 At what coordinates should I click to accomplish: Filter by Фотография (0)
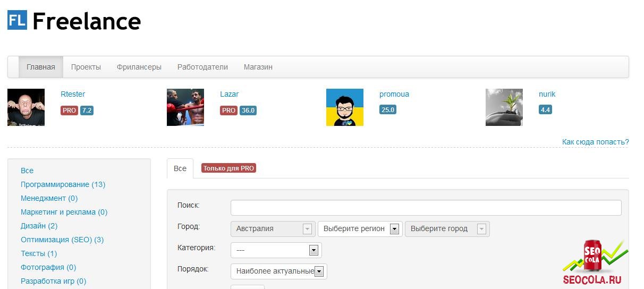pyautogui.click(x=48, y=267)
